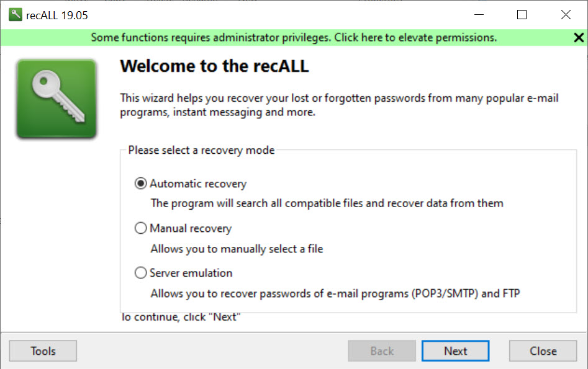Screen dimensions: 588x369
Task: Click 'The program will search all compatible files' text
Action: point(327,203)
